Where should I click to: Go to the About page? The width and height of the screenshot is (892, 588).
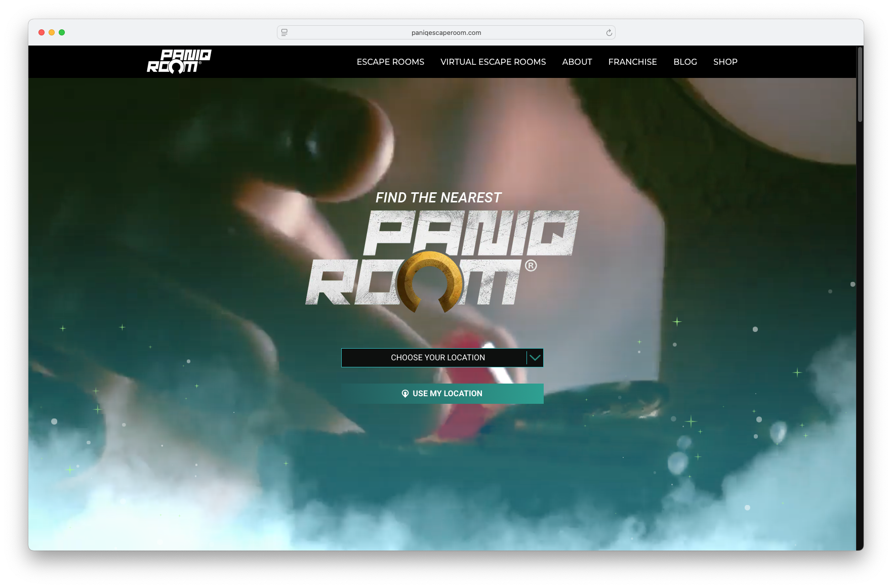pyautogui.click(x=577, y=62)
